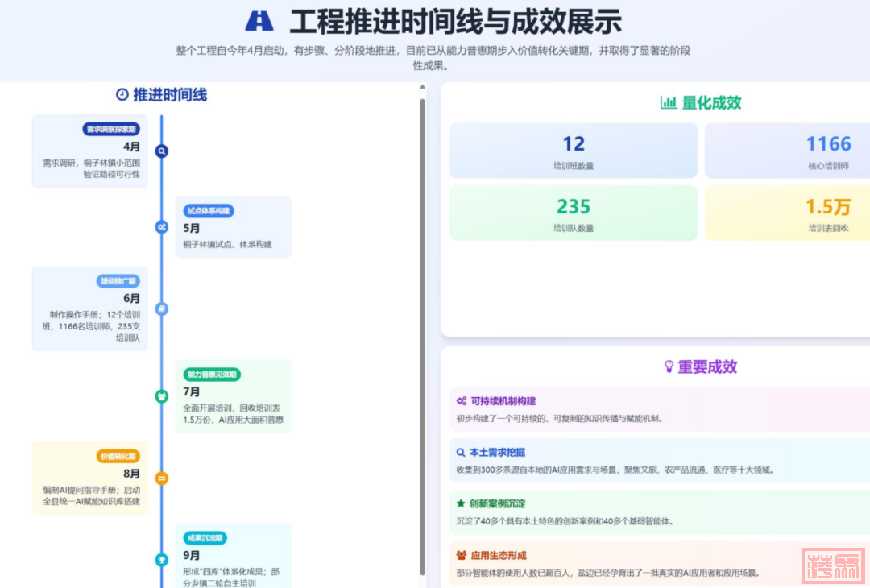Click the clock icon next to 推进时间线

tap(122, 95)
